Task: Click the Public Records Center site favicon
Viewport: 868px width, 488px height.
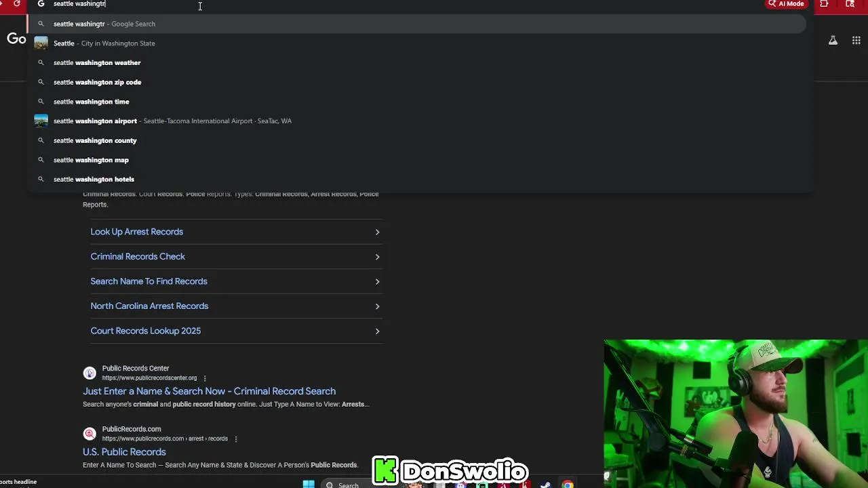Action: [90, 373]
